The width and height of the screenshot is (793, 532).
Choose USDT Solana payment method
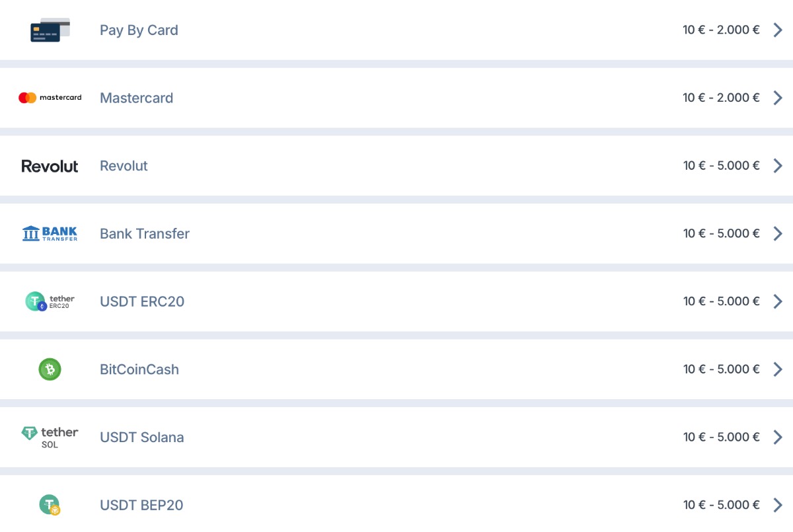coord(141,437)
